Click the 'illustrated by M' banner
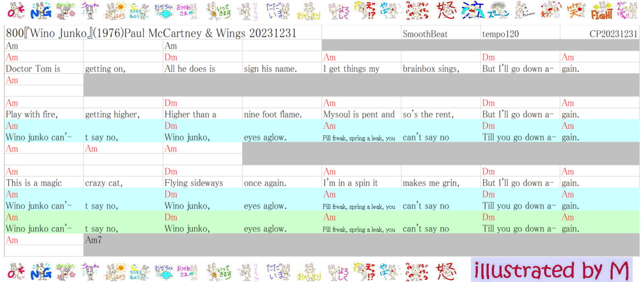 (x=551, y=270)
